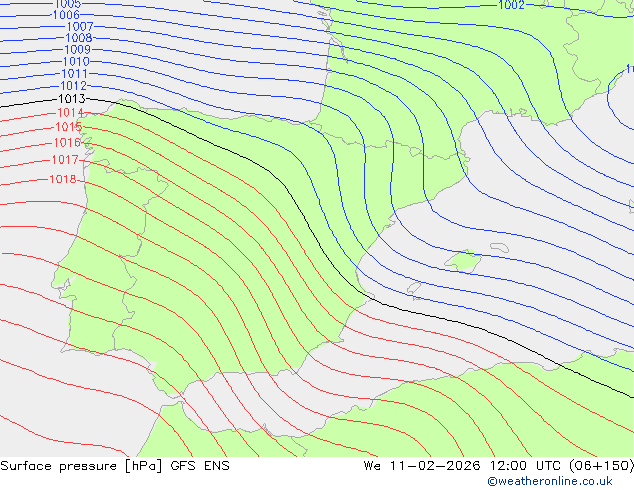Click the 1011 isobar label
The image size is (634, 490).
tap(75, 74)
